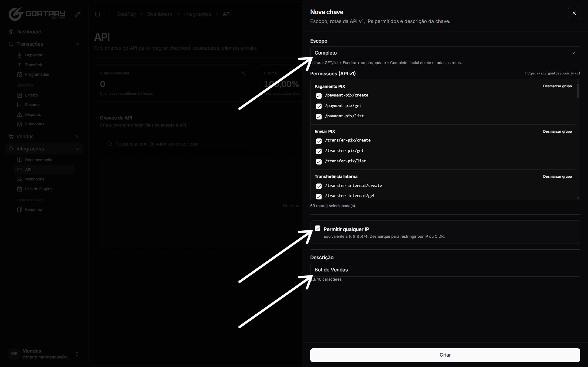Click the Webhooks icon

point(20,179)
